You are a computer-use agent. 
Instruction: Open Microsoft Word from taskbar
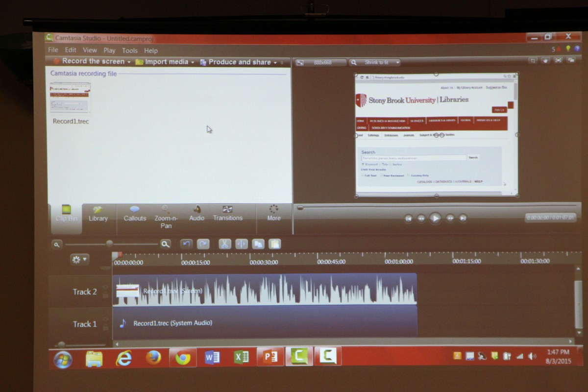212,358
